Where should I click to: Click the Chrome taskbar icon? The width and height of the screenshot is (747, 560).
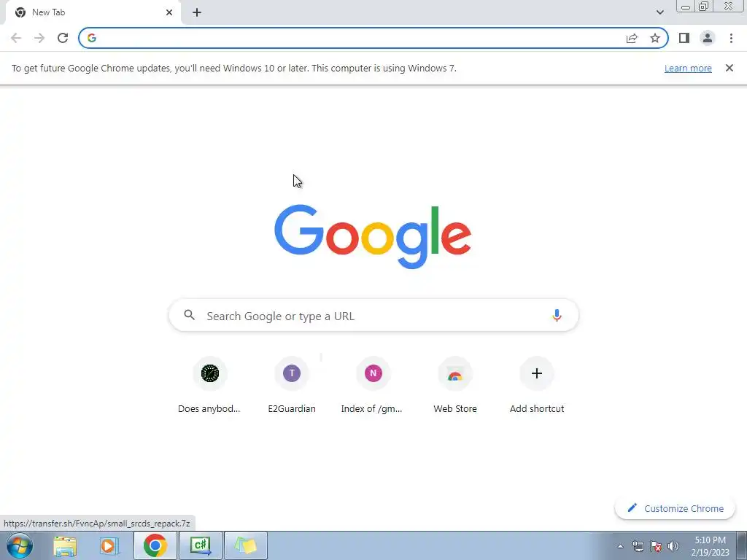tap(155, 545)
